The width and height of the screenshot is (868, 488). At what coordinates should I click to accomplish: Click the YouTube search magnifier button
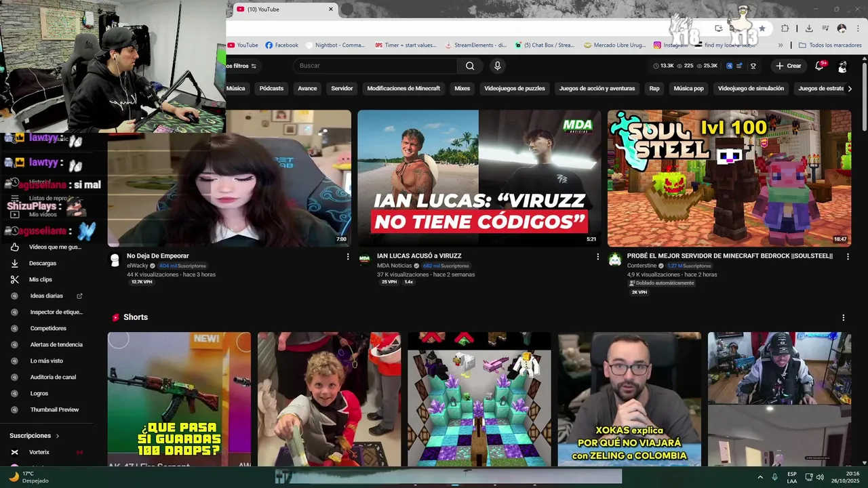470,66
